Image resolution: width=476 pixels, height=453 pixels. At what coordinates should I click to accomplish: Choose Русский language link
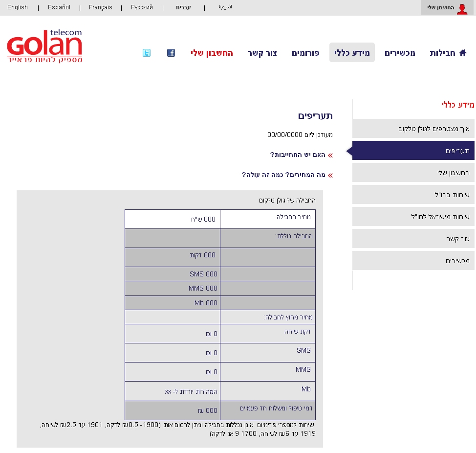click(142, 7)
